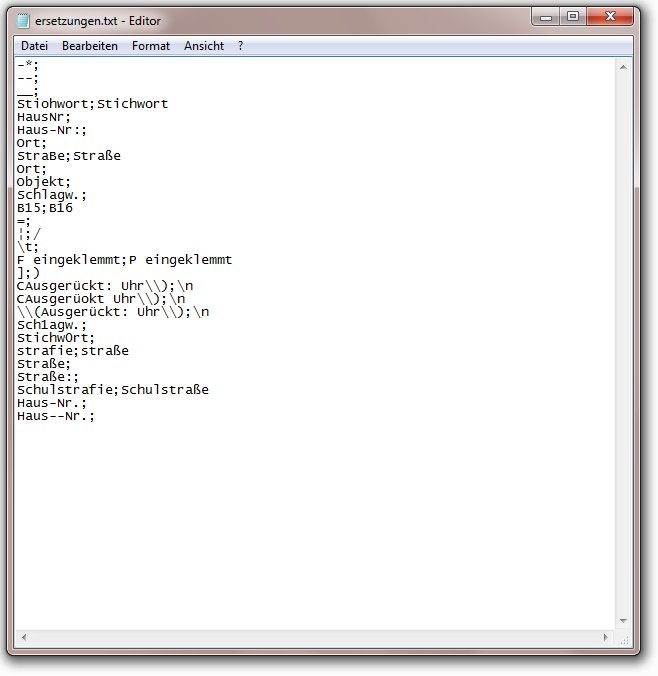Click the Notepad icon in title bar

point(23,21)
